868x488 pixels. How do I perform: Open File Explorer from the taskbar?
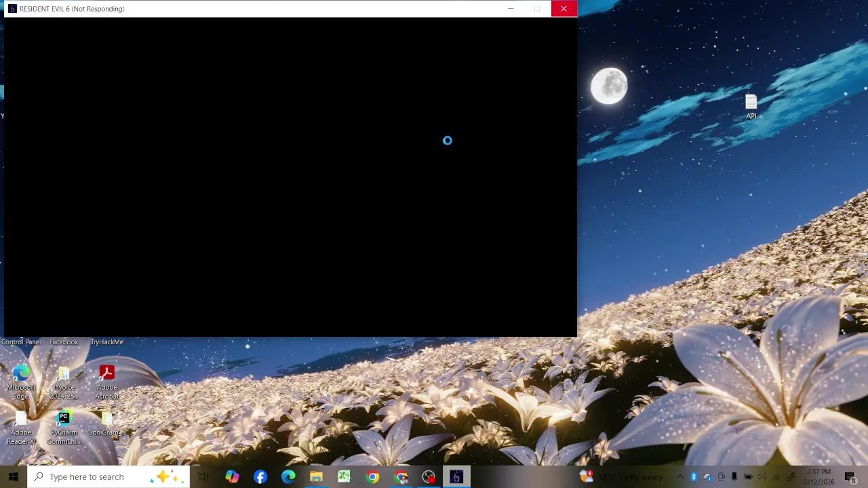pyautogui.click(x=316, y=476)
